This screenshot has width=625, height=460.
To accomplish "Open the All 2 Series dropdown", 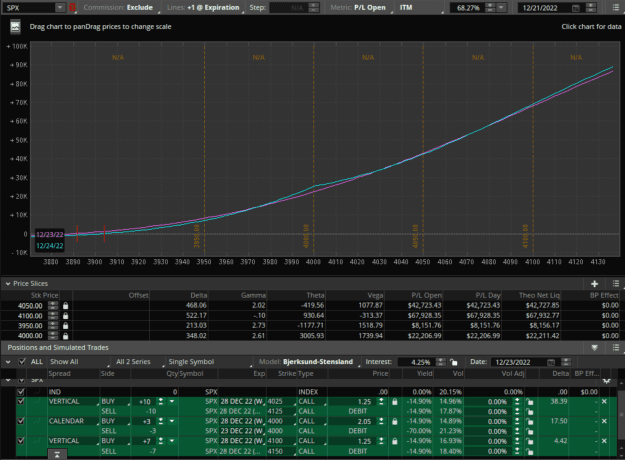I will (138, 362).
